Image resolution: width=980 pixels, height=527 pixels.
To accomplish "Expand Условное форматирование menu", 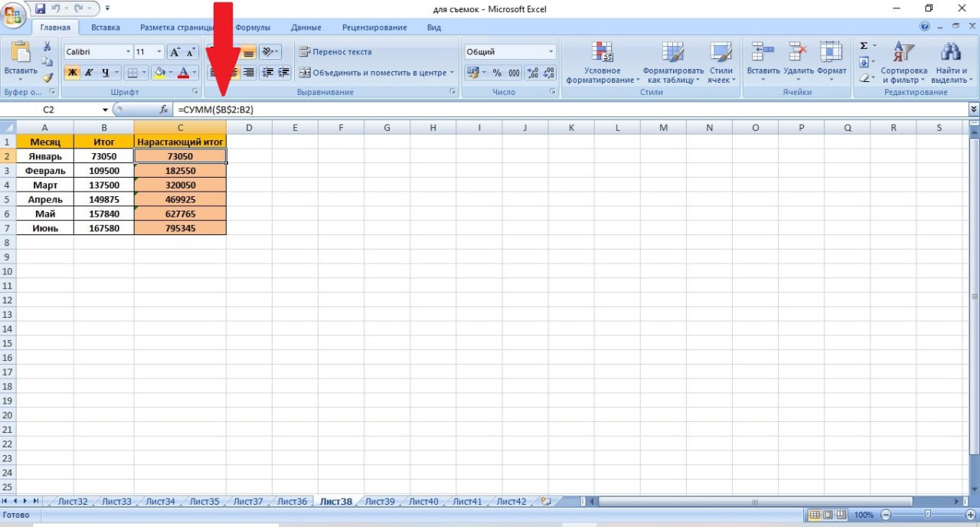I will [602, 62].
